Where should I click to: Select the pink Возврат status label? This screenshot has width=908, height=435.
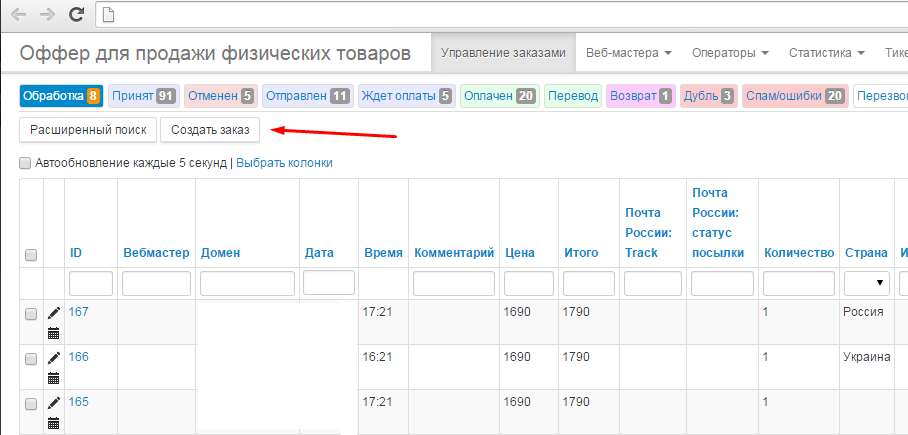(640, 96)
